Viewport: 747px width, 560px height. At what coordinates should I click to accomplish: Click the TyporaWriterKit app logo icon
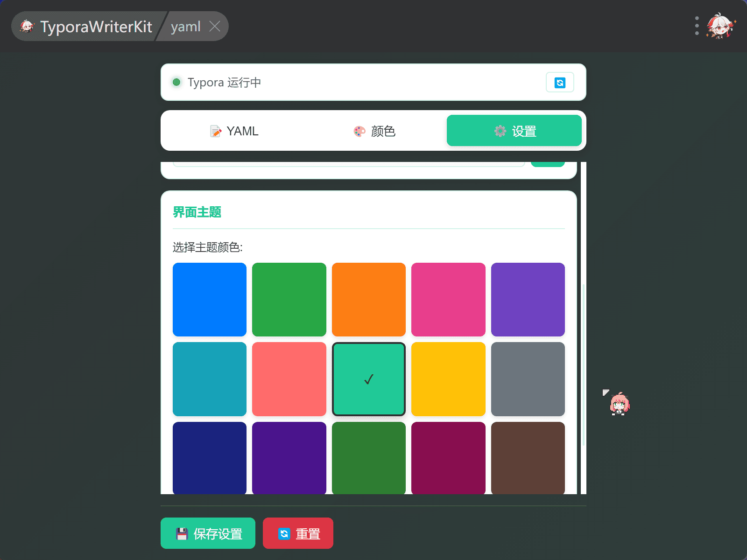tap(27, 27)
